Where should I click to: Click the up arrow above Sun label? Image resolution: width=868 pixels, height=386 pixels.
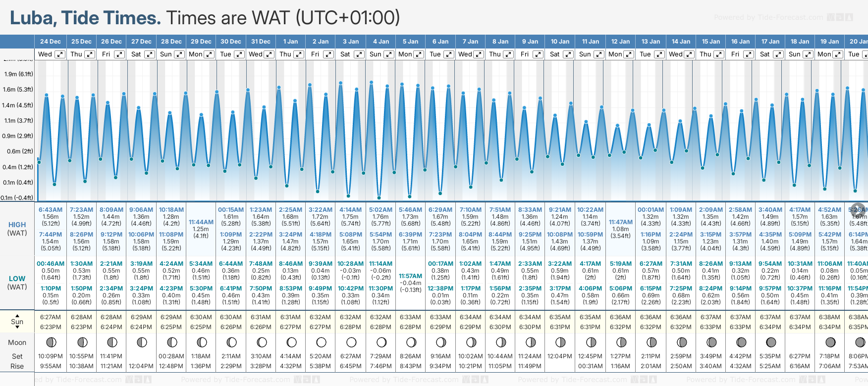[17, 315]
